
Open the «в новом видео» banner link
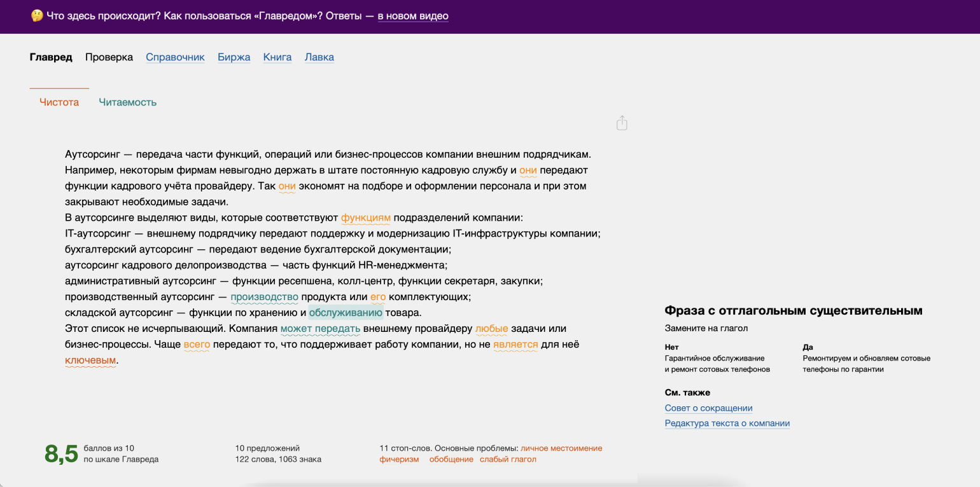[x=413, y=16]
